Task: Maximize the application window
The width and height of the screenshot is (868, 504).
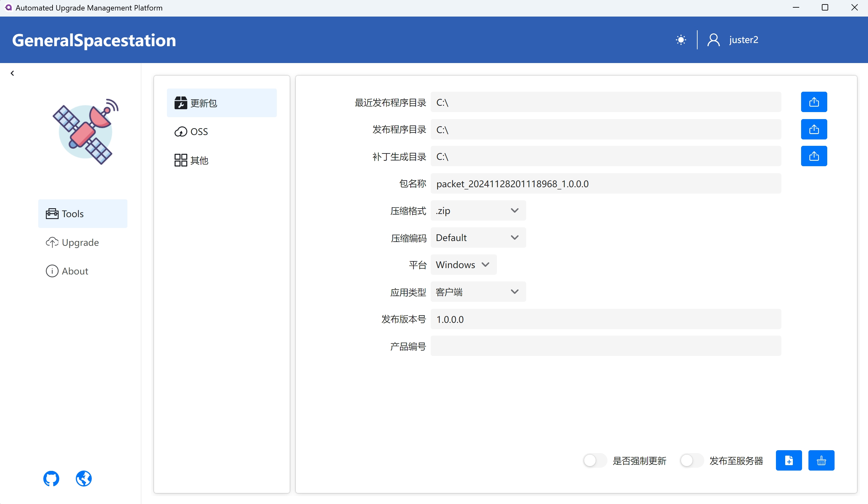Action: point(825,8)
